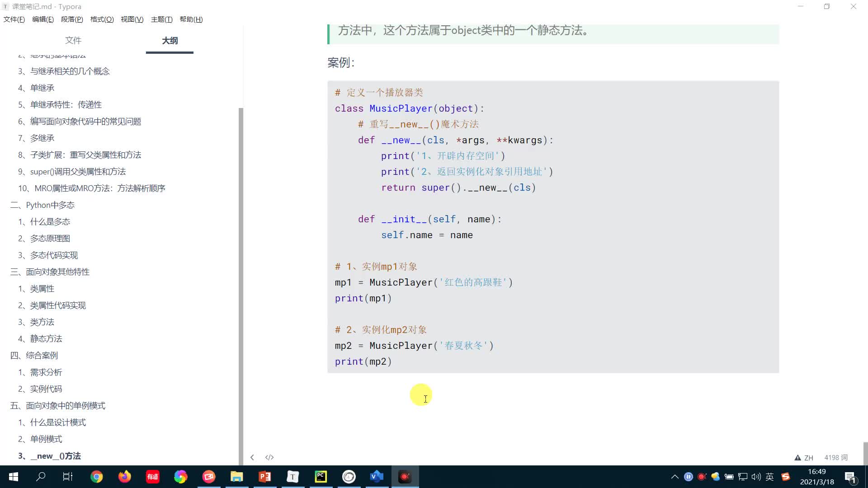Switch the input language 英 indicator
Screen dimensions: 868x488
tap(770, 477)
